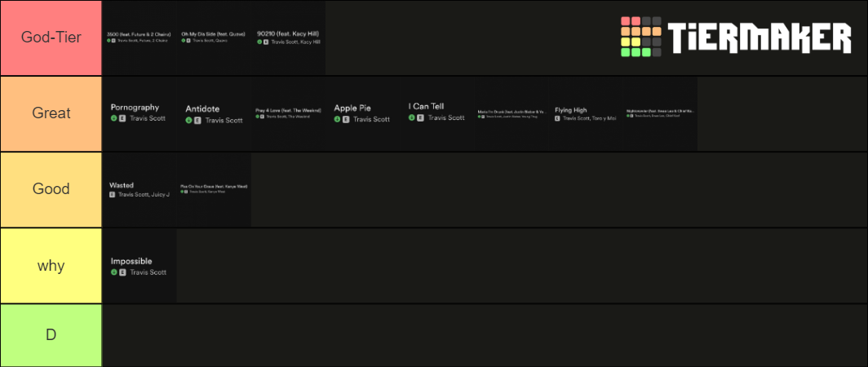868x367 pixels.
Task: Select the 3500 (feat. Future & 2 Chainz) tile
Action: pos(139,38)
